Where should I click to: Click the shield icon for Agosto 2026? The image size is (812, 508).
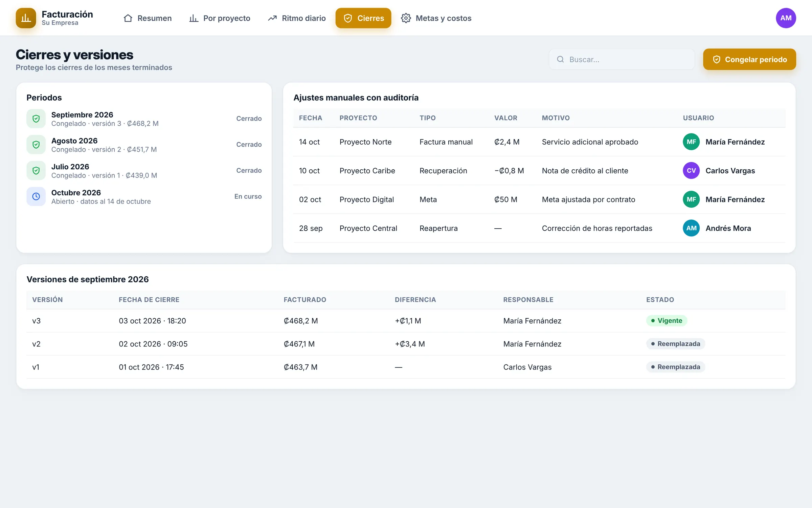[x=36, y=145]
